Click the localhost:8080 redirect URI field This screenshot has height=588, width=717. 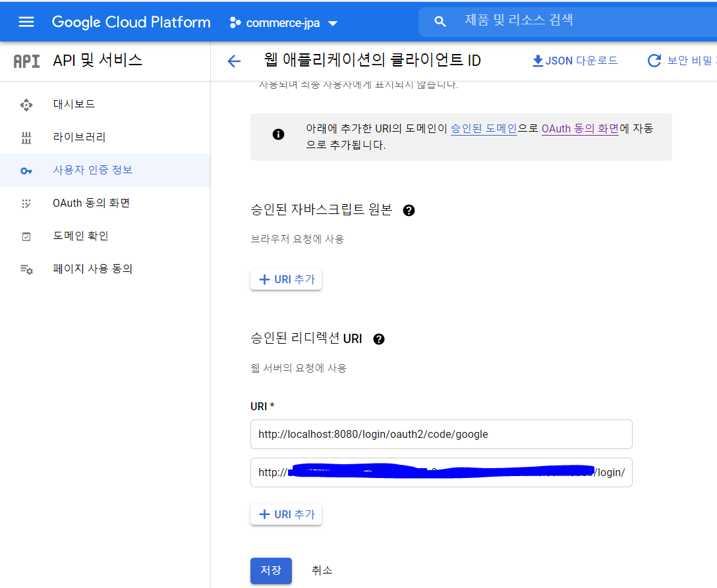tap(442, 434)
